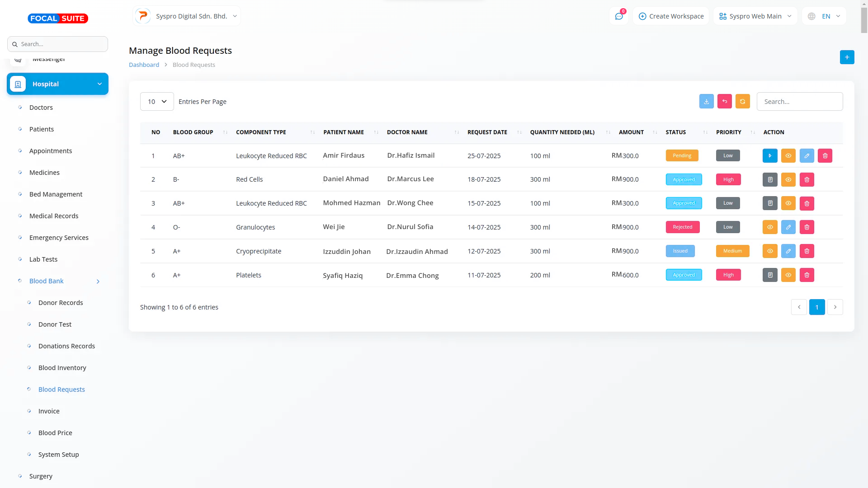View Amir Firdaus's request with the eye icon
Viewport: 868px width, 488px height.
coord(788,155)
